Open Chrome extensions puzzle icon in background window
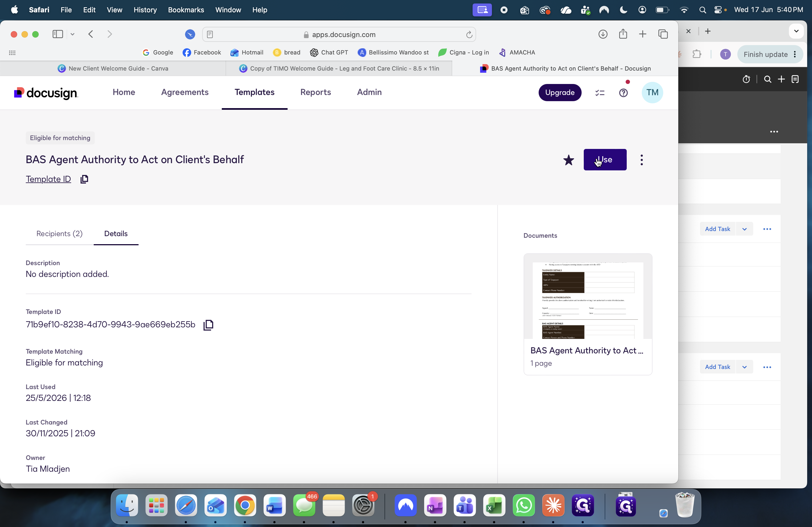This screenshot has height=527, width=812. tap(697, 54)
